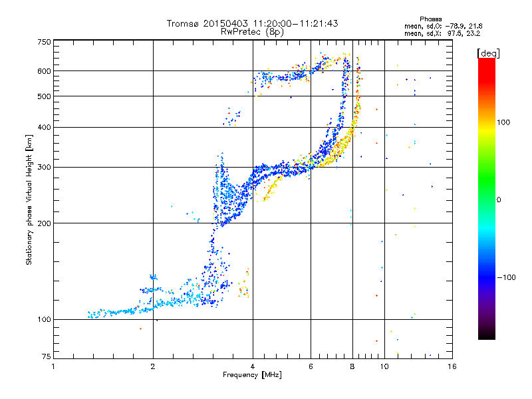The width and height of the screenshot is (532, 399).
Task: Click the 'Phases' statistics header
Action: click(430, 19)
